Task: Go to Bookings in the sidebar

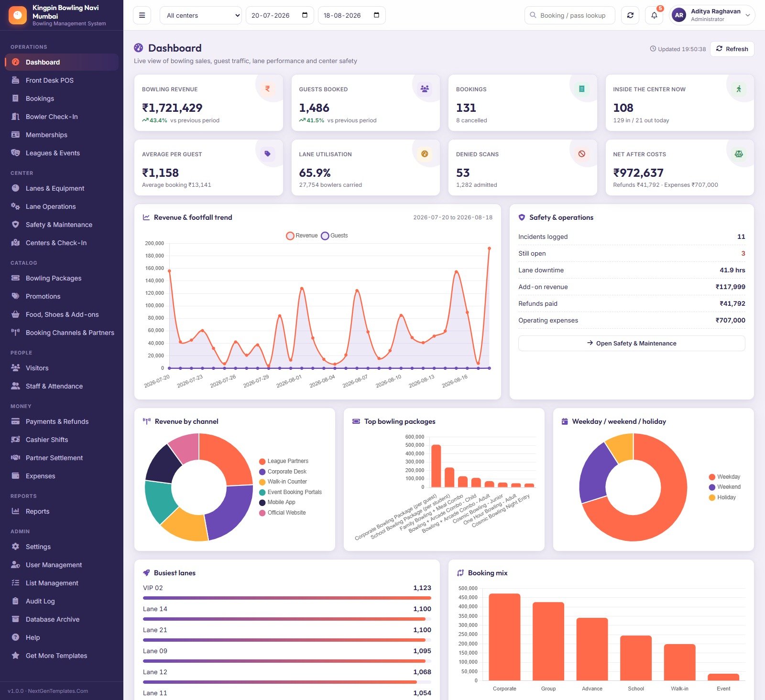Action: [x=62, y=98]
